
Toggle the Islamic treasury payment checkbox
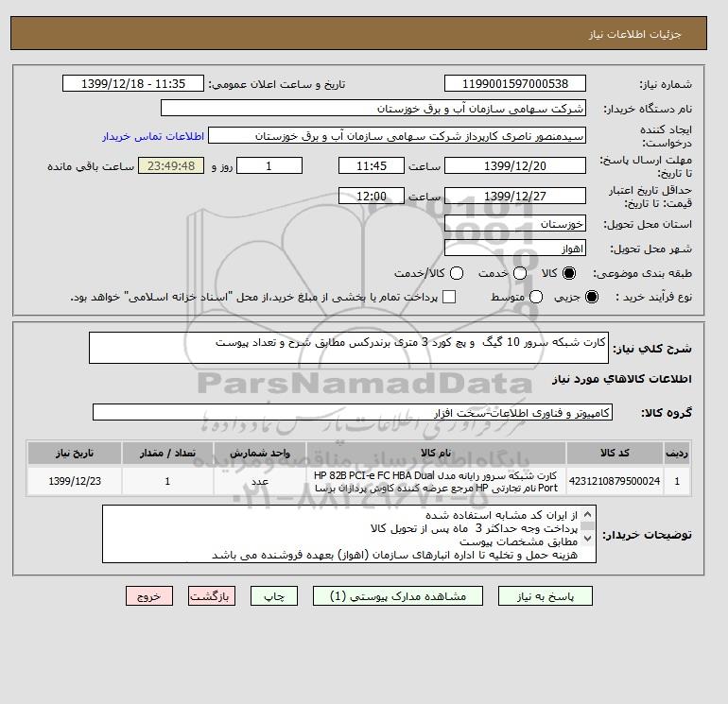449,297
